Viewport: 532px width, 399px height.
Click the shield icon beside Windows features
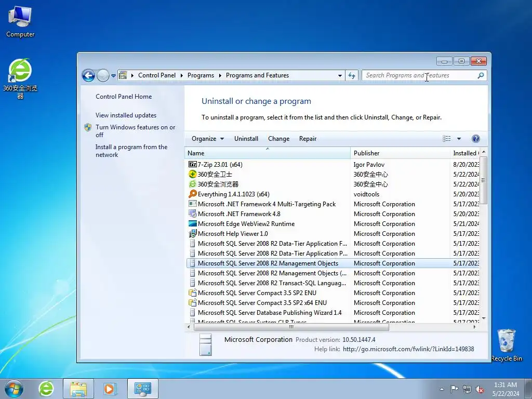coord(88,127)
